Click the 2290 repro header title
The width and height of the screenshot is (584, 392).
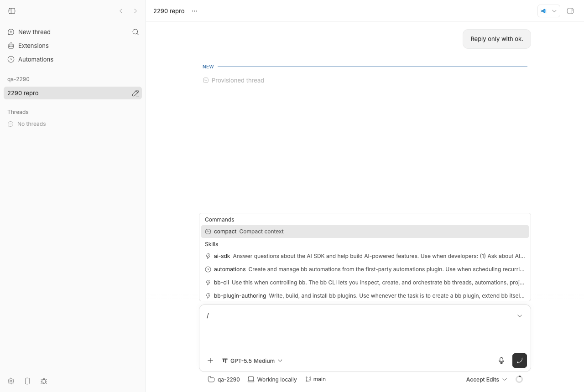coord(169,11)
